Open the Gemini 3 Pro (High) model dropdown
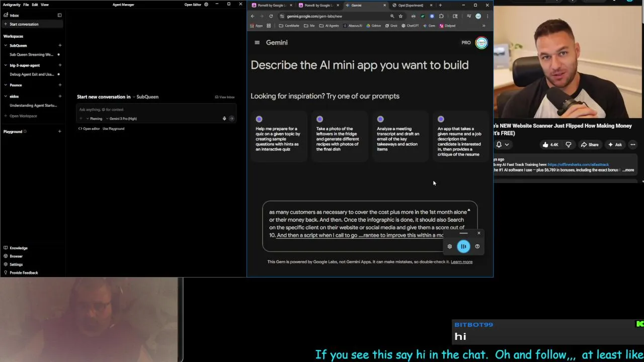644x362 pixels. click(x=122, y=119)
